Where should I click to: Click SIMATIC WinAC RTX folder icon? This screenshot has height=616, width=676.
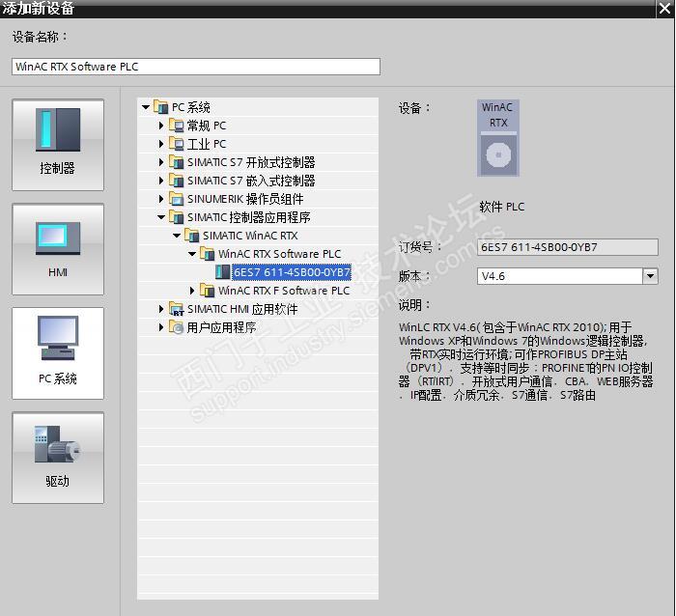tap(192, 235)
